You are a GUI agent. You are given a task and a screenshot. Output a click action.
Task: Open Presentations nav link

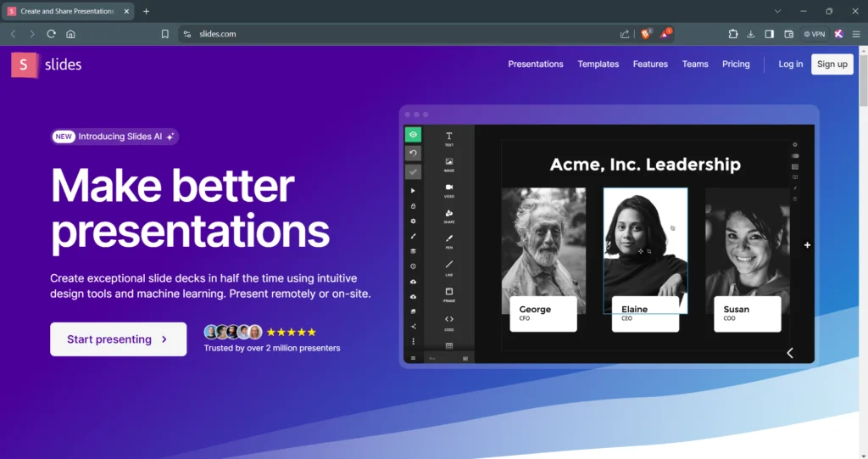tap(536, 64)
